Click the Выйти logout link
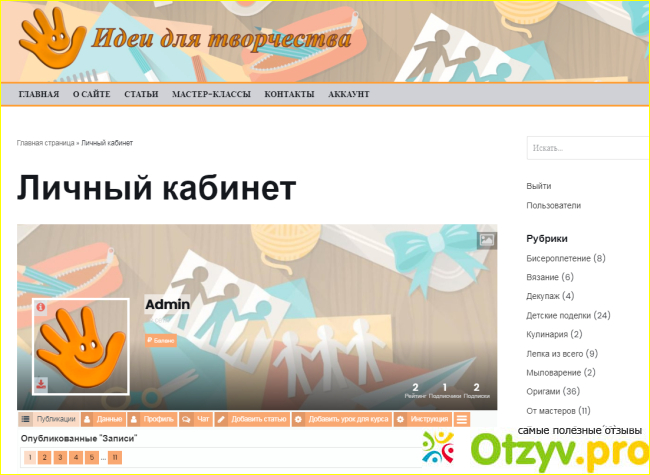650x475 pixels. [538, 186]
